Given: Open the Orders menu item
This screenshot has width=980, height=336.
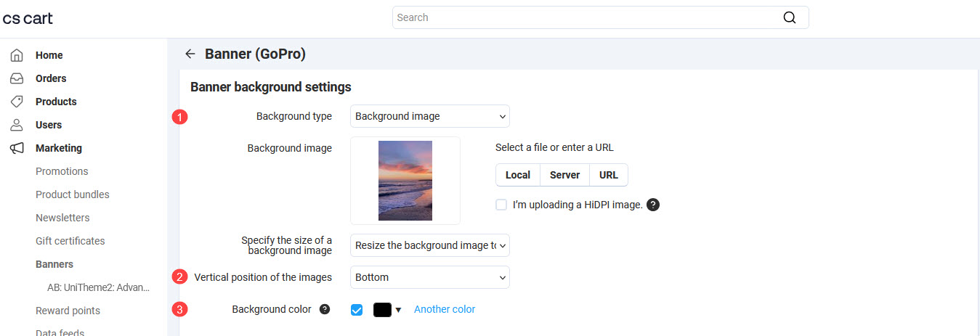Looking at the screenshot, I should [51, 78].
